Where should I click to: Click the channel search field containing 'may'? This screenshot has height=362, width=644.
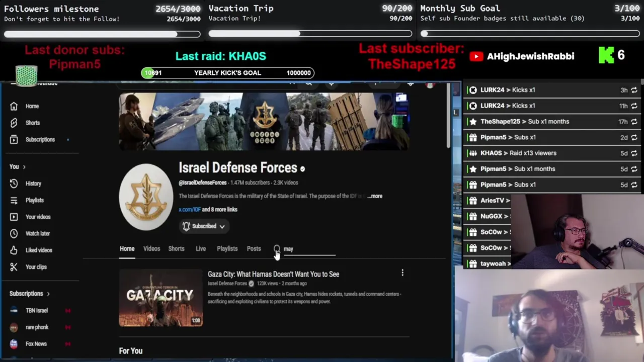tap(309, 249)
